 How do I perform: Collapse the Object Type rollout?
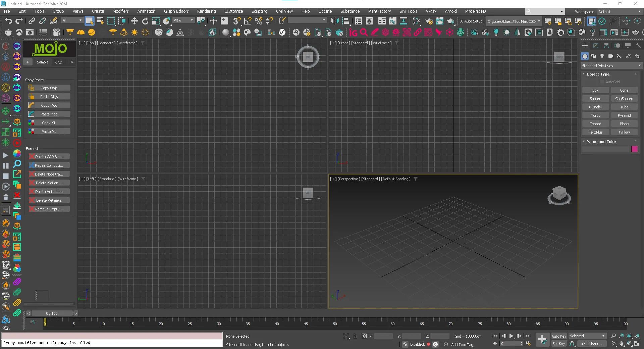(598, 74)
